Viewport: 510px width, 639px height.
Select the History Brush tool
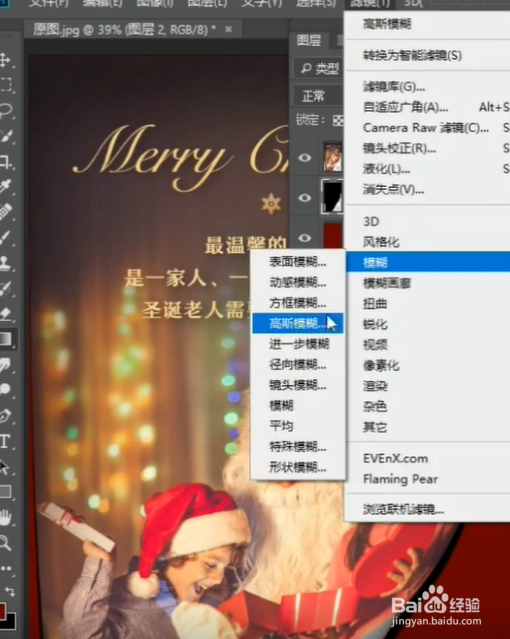point(6,288)
